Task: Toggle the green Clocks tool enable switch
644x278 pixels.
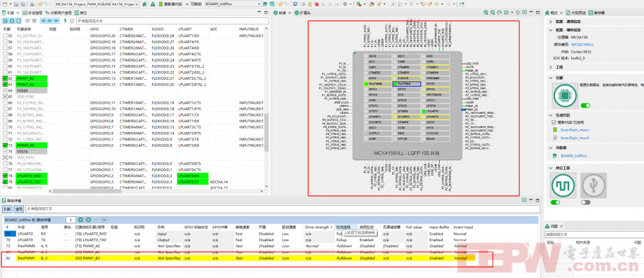Action: click(555, 203)
